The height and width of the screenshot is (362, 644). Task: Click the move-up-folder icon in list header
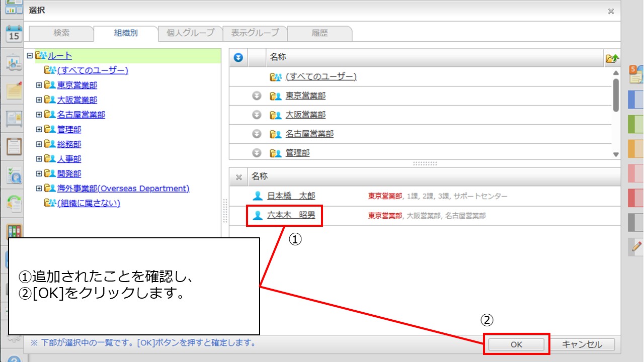click(612, 58)
